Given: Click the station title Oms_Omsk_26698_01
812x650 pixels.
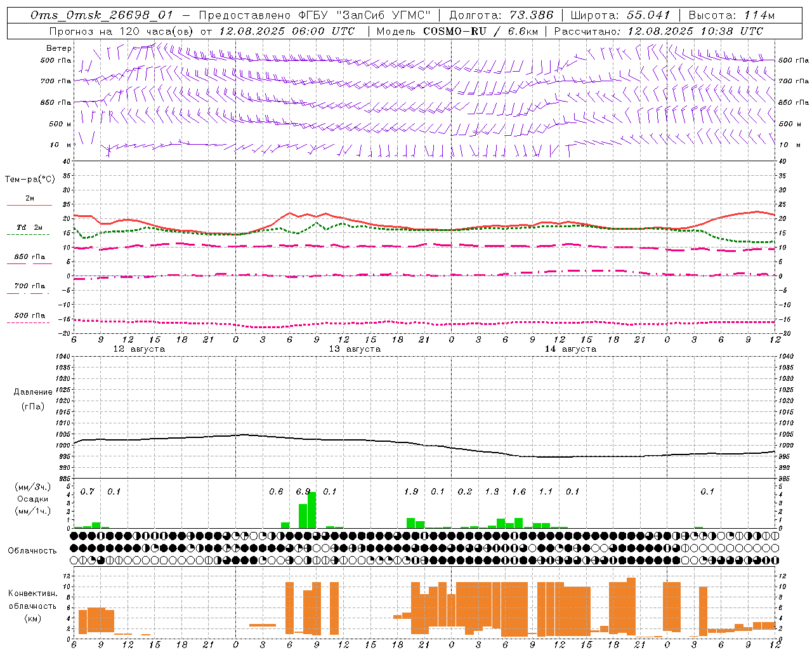Looking at the screenshot, I should click(x=101, y=16).
